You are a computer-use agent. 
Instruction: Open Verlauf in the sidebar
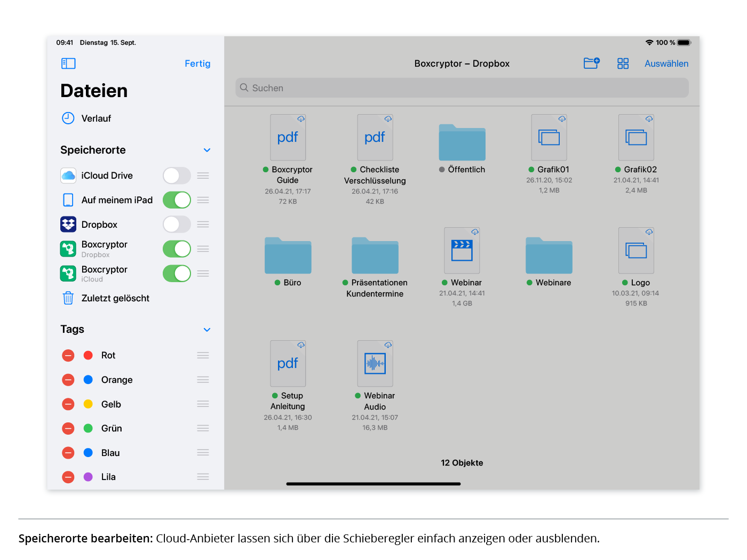pyautogui.click(x=96, y=118)
